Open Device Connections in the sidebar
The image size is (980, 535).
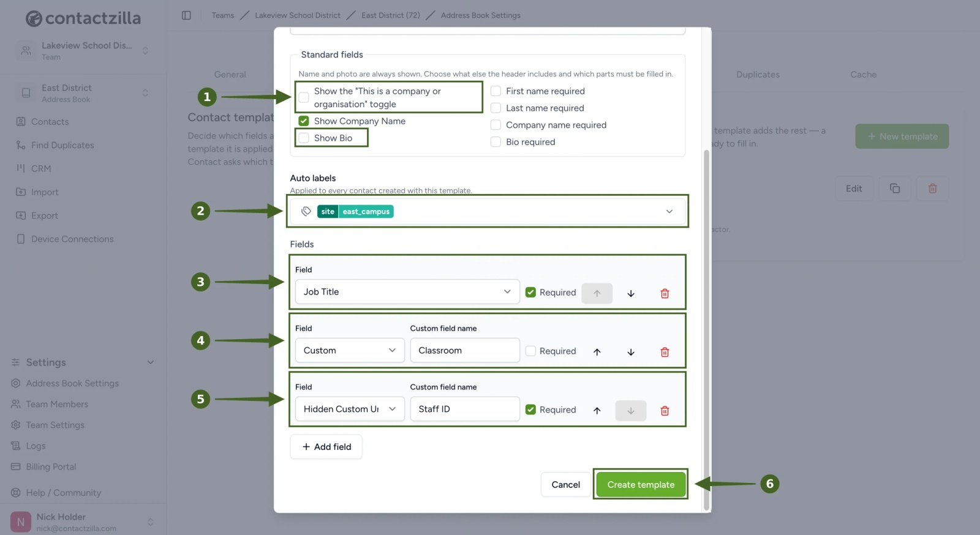(72, 239)
